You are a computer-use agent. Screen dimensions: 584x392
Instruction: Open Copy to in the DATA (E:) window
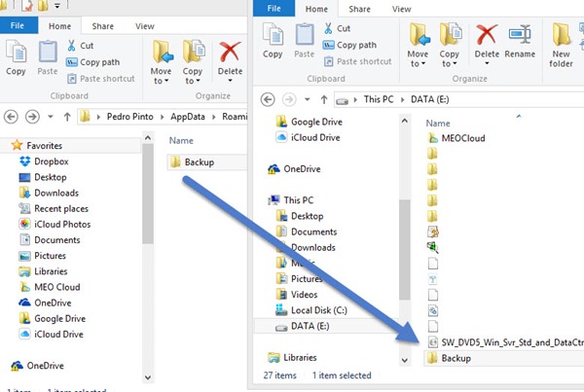(449, 45)
